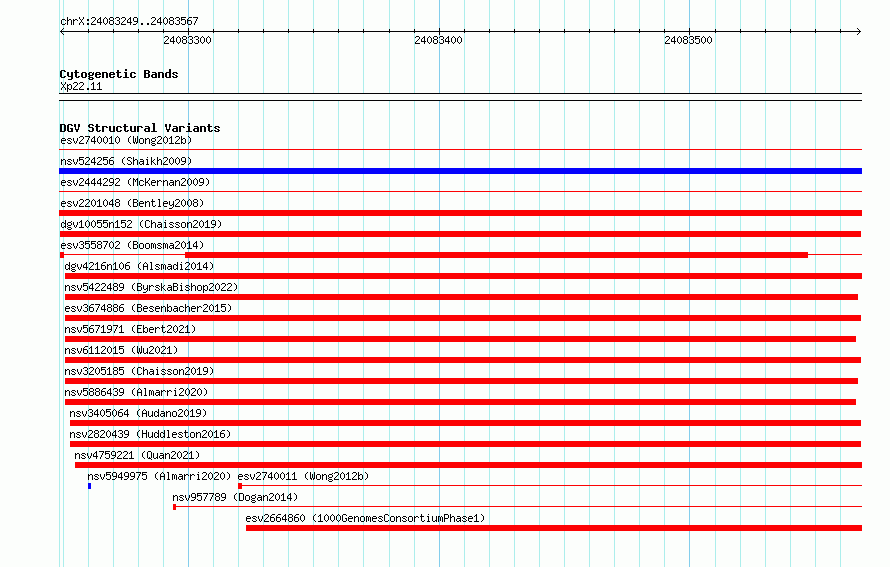
Task: Select the red esv2664860 variant bar
Action: [554, 528]
